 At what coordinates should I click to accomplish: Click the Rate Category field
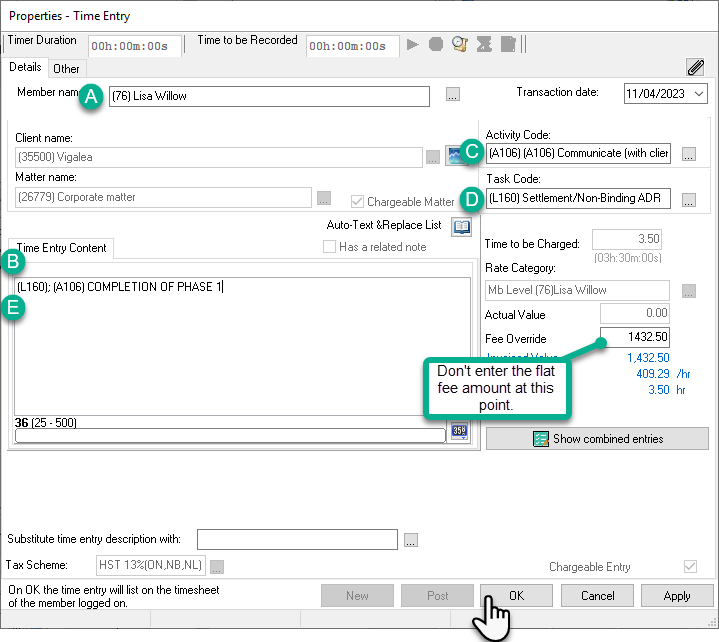[x=577, y=290]
